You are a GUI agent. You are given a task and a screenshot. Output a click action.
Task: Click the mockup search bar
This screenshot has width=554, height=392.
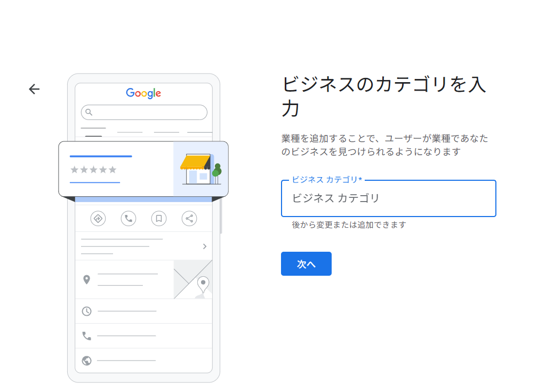pyautogui.click(x=144, y=112)
